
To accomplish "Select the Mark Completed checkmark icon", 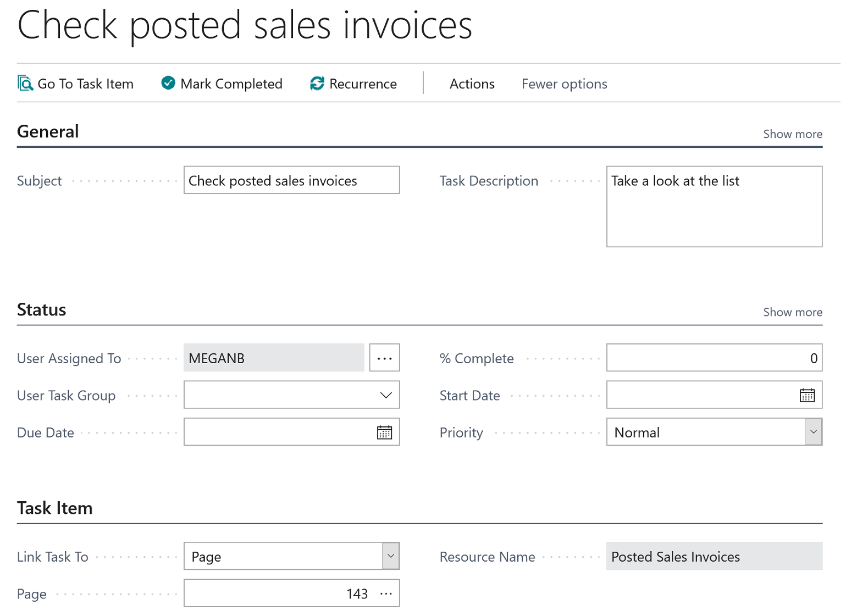I will tap(167, 83).
